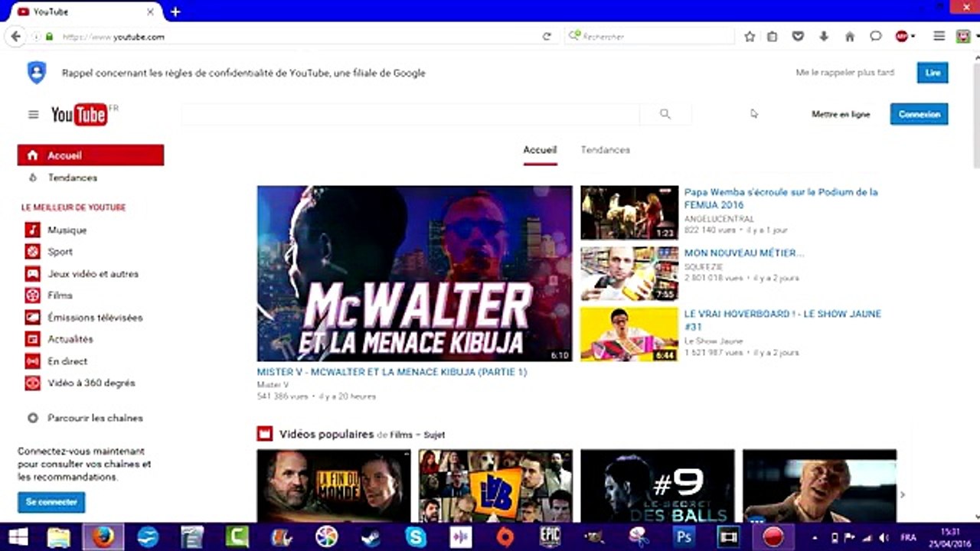Click the Adblock Plus ABP icon
Viewport: 980px width, 551px height.
pyautogui.click(x=902, y=37)
